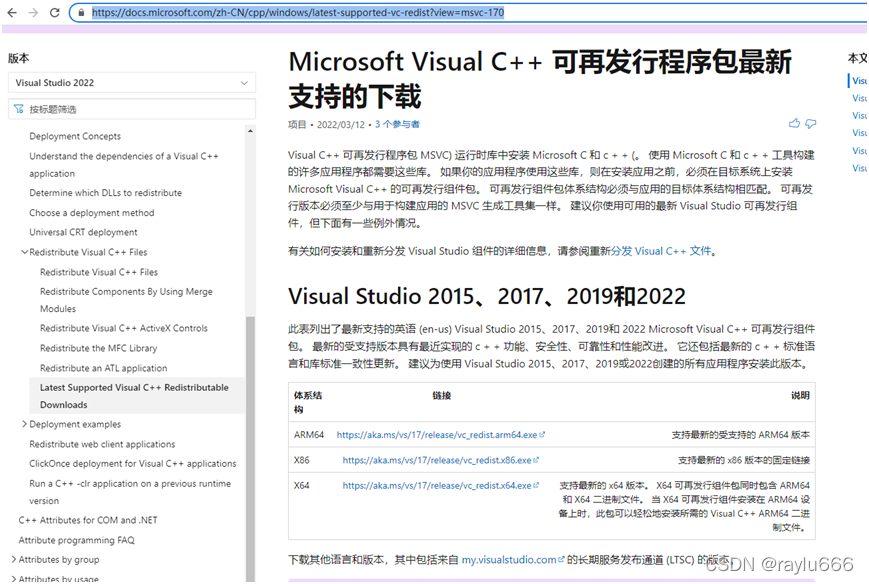Collapse the Redistribute Visual C++ Files node

24,252
